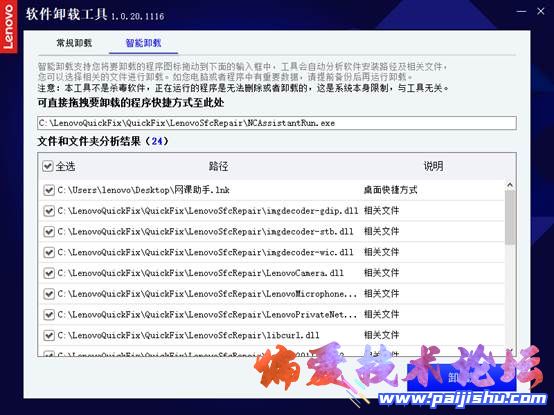Viewport: 554px width, 415px height.
Task: Select the 智能卸载 tab
Action: (x=143, y=43)
